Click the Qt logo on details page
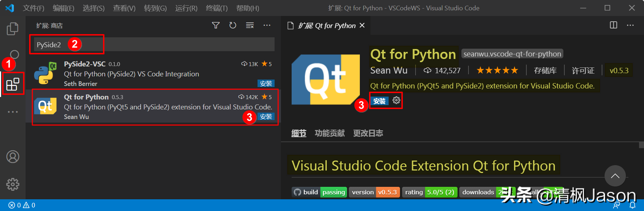This screenshot has height=211, width=644. click(x=326, y=80)
